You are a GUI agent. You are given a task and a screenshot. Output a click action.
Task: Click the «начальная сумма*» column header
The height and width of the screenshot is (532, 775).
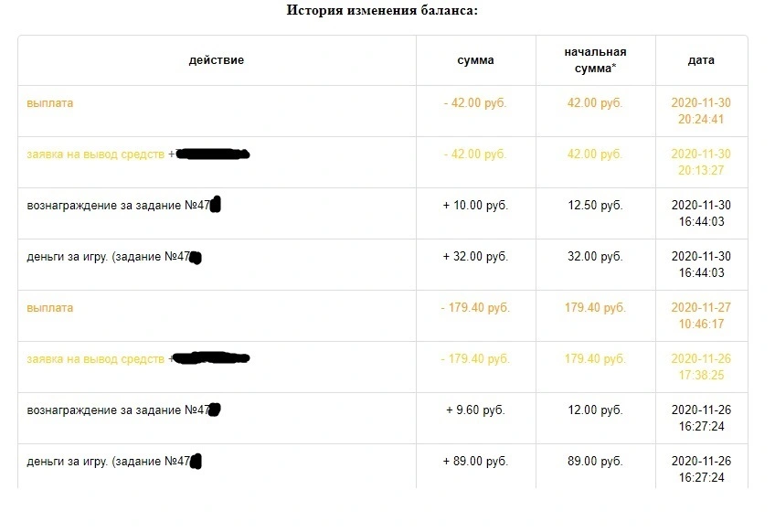pos(595,59)
